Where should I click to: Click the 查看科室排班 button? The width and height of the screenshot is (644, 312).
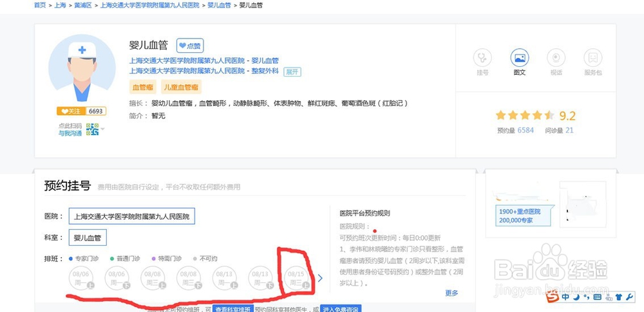pos(233,309)
